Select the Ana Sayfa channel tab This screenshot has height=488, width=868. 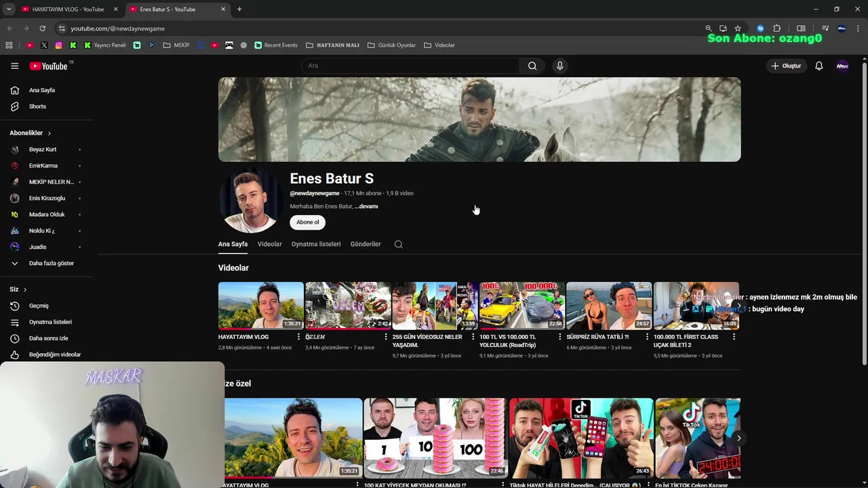tap(233, 244)
